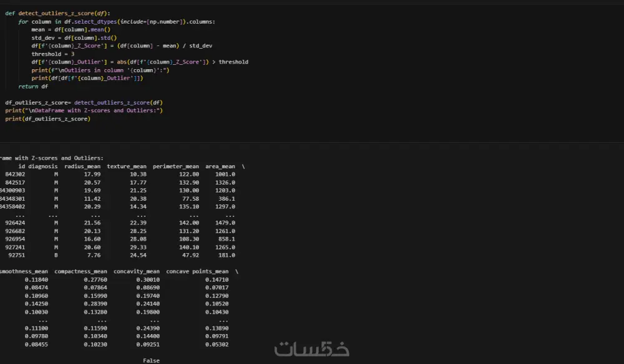Click the radius value 7.76
The image size is (624, 364).
(x=94, y=256)
